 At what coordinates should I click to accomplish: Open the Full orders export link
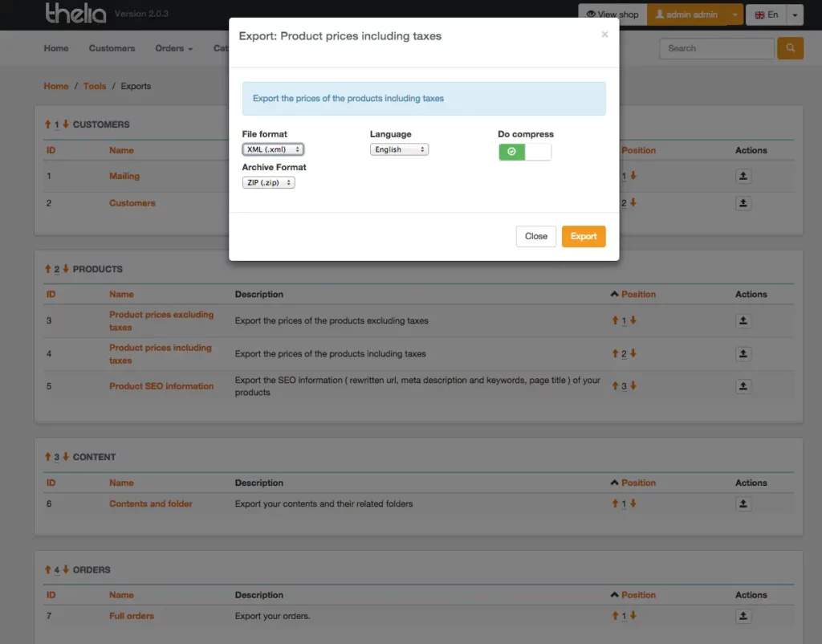click(x=132, y=616)
